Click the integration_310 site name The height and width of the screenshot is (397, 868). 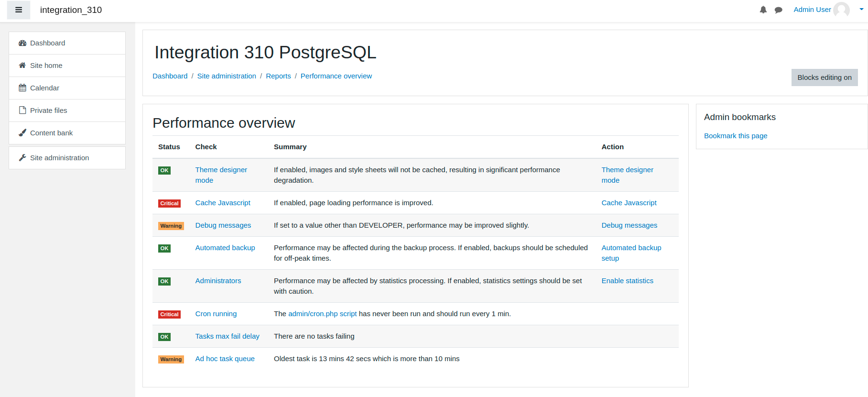coord(71,10)
